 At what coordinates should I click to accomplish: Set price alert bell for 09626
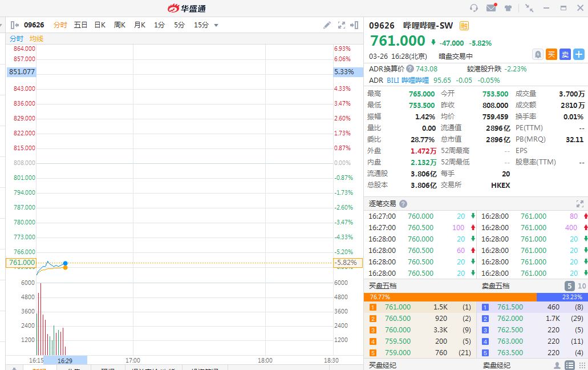tap(537, 54)
